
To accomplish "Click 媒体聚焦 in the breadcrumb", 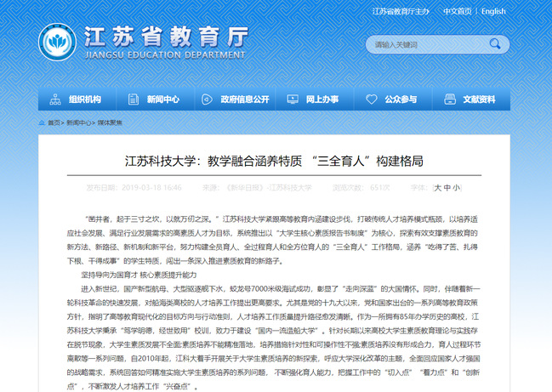I will 110,122.
